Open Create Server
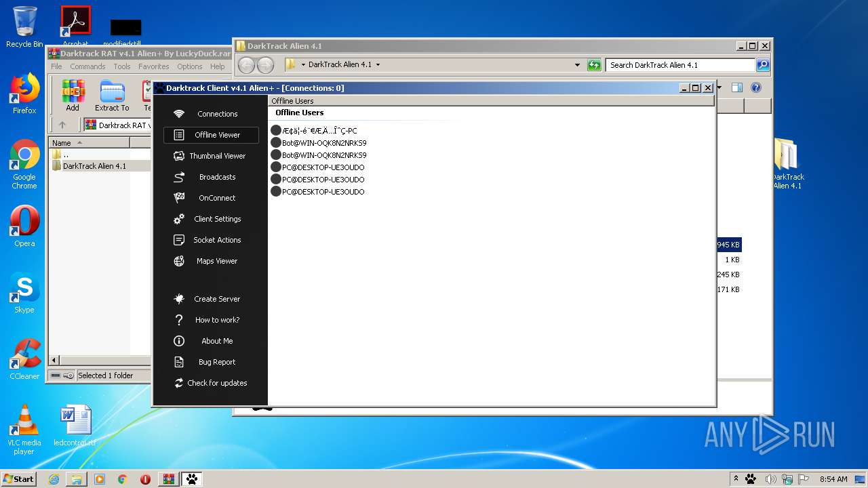This screenshot has height=488, width=868. click(211, 299)
